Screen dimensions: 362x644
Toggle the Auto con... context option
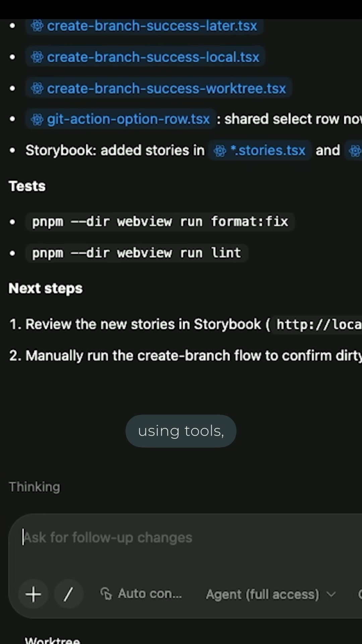[x=141, y=594]
